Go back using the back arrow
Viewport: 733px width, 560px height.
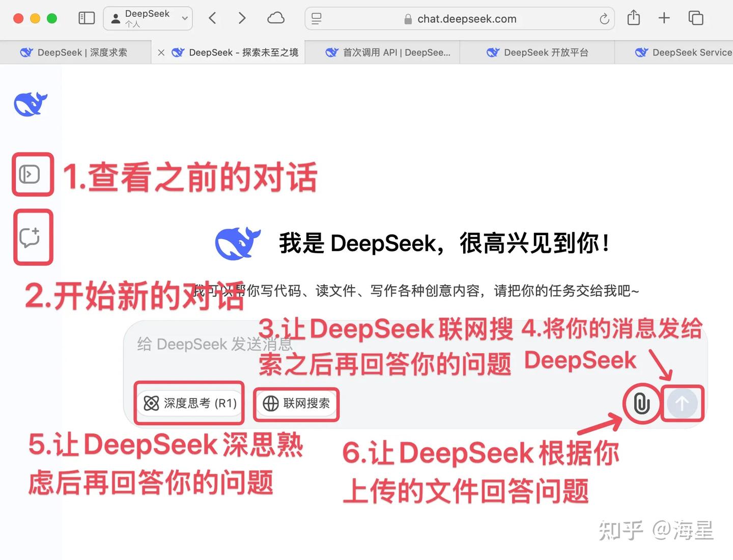click(212, 18)
